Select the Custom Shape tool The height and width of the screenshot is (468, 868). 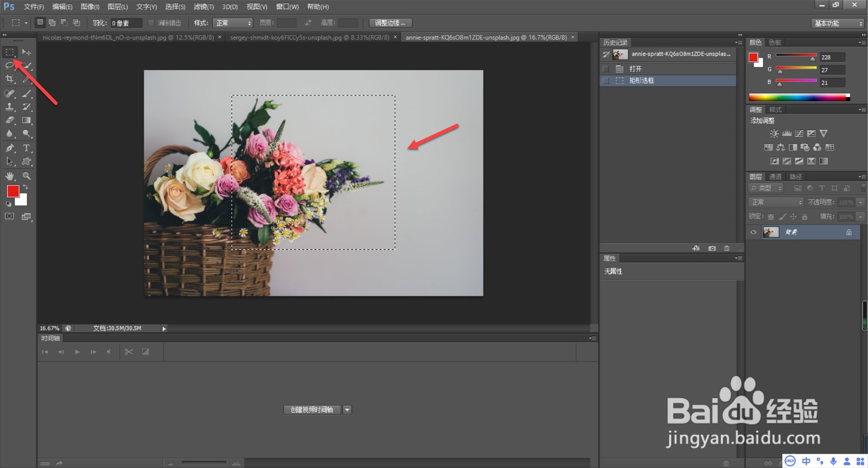[26, 161]
